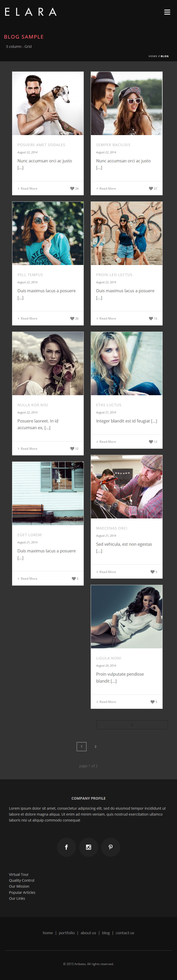Like the Ligula Noni post heart
Viewport: 177px width, 980px height.
pyautogui.click(x=152, y=702)
